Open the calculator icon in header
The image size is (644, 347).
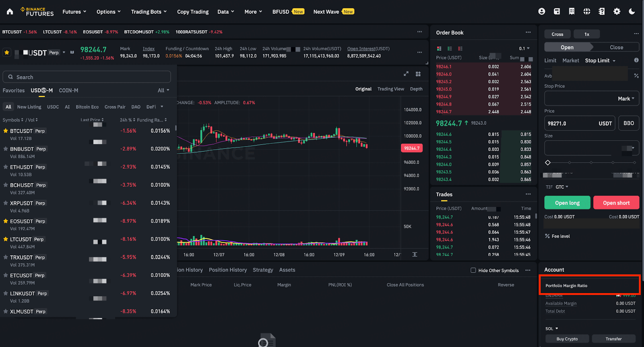[602, 12]
